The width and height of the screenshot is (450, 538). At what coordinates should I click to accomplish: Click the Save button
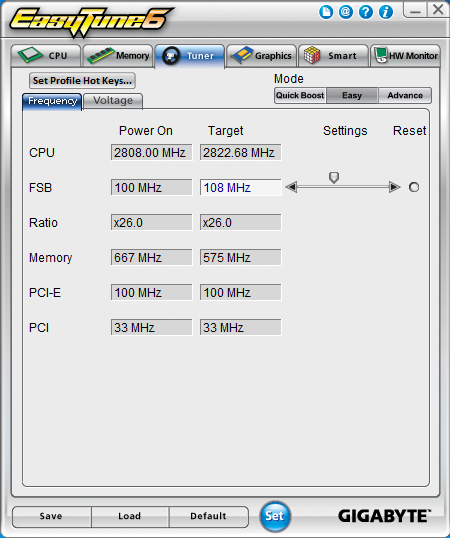51,516
